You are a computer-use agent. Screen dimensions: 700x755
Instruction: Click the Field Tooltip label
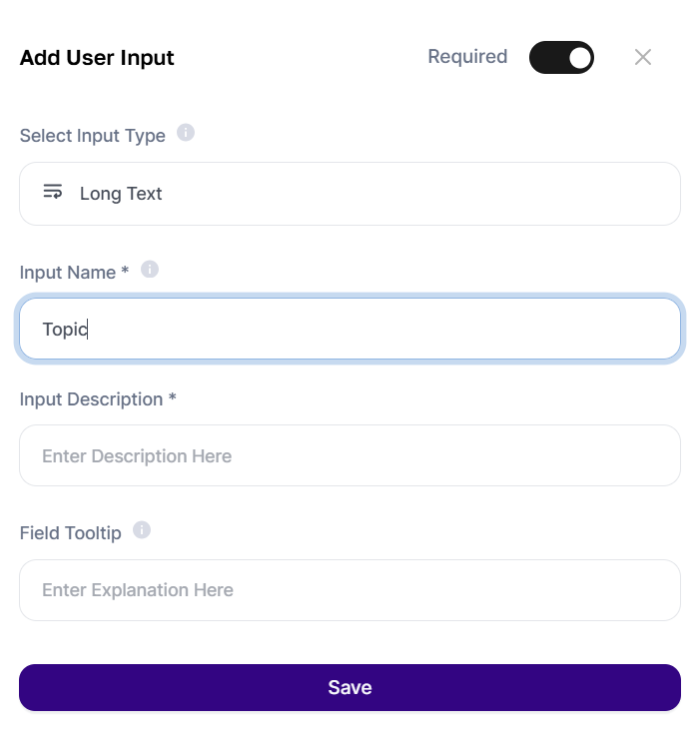(70, 533)
